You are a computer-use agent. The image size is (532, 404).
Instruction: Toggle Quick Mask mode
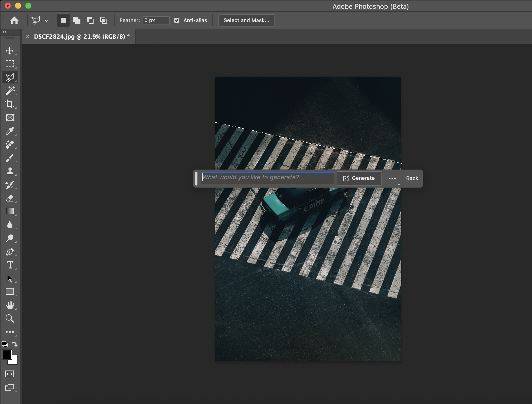tap(10, 374)
